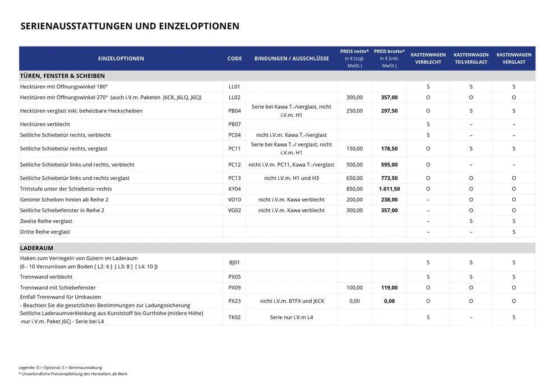
Task: Click the LADERAUM section heading
Action: pyautogui.click(x=36, y=248)
